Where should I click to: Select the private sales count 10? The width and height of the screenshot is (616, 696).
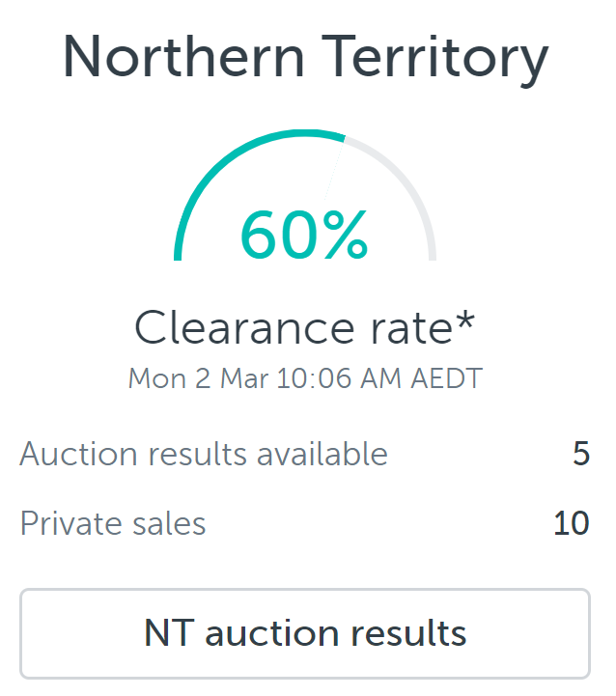click(572, 523)
